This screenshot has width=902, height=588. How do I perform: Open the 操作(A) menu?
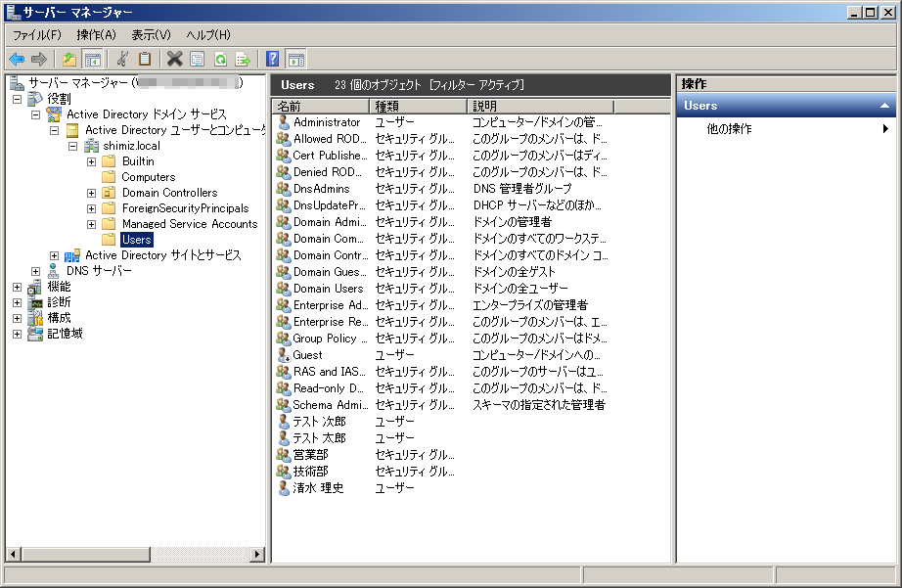point(96,35)
